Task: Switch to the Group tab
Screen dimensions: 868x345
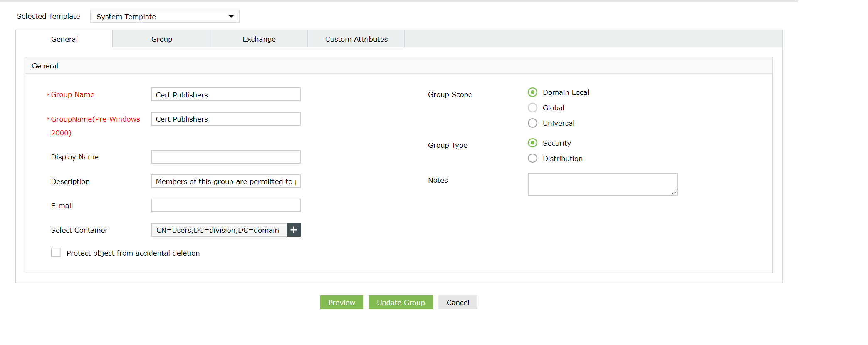Action: click(x=161, y=39)
